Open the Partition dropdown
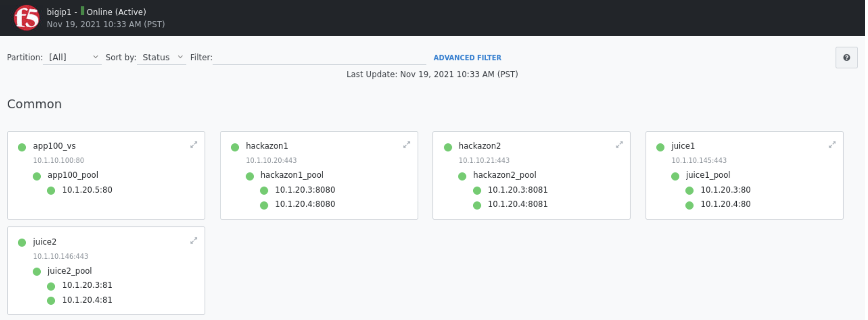This screenshot has height=320, width=868. (72, 58)
